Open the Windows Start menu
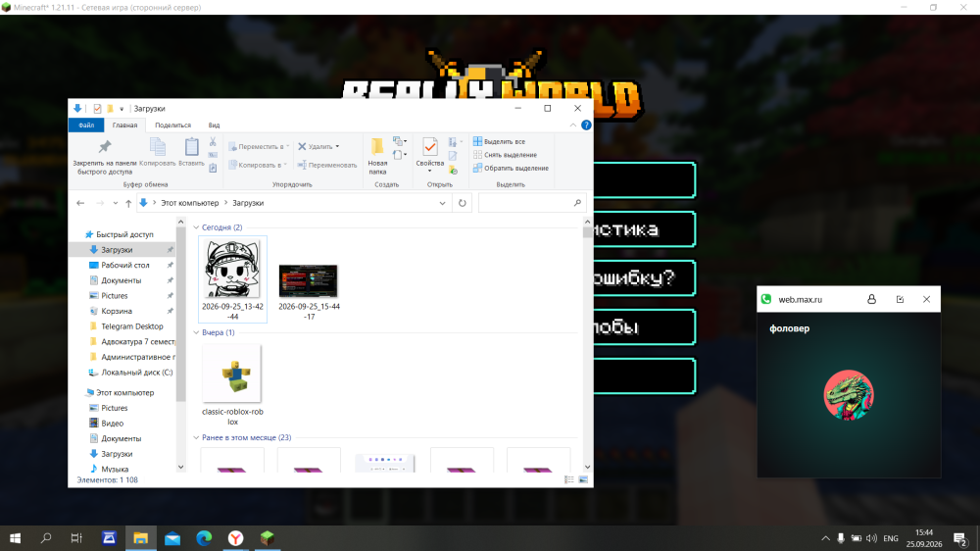Viewport: 980px width, 551px height. point(15,538)
